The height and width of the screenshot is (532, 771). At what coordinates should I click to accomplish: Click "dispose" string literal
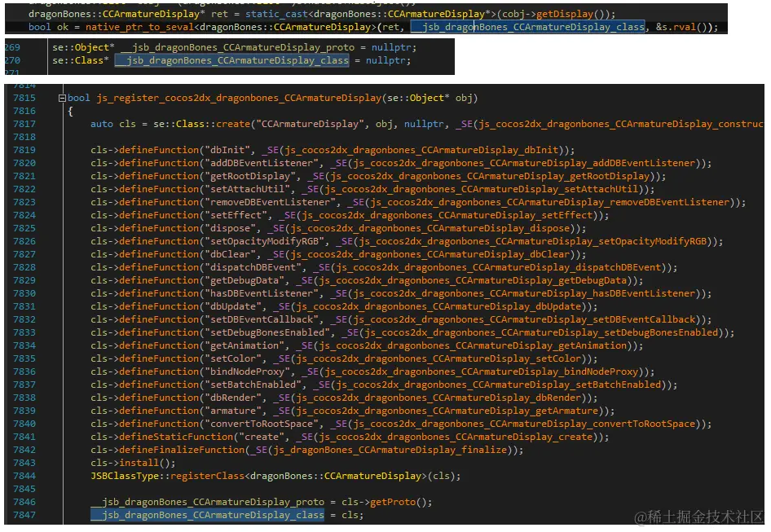pos(230,228)
